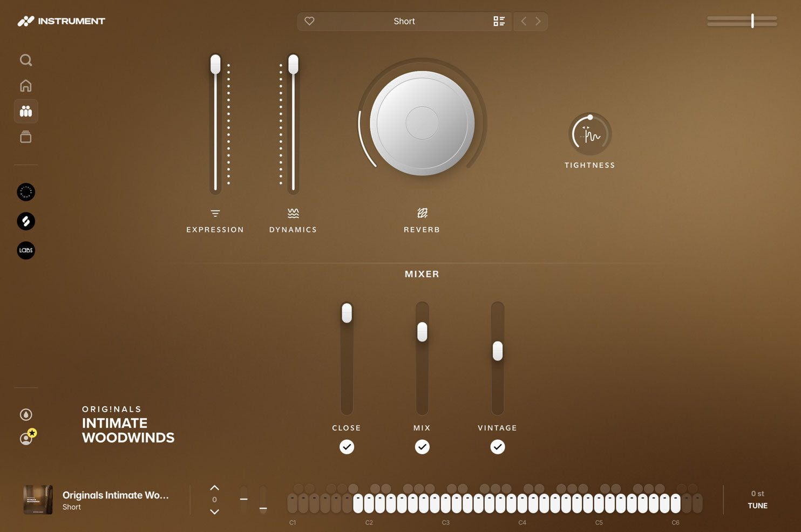
Task: Click the large Reverb knob
Action: [422, 123]
